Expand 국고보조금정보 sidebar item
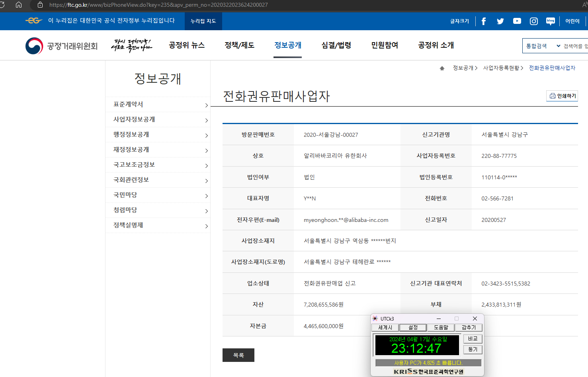This screenshot has height=377, width=588. (158, 165)
